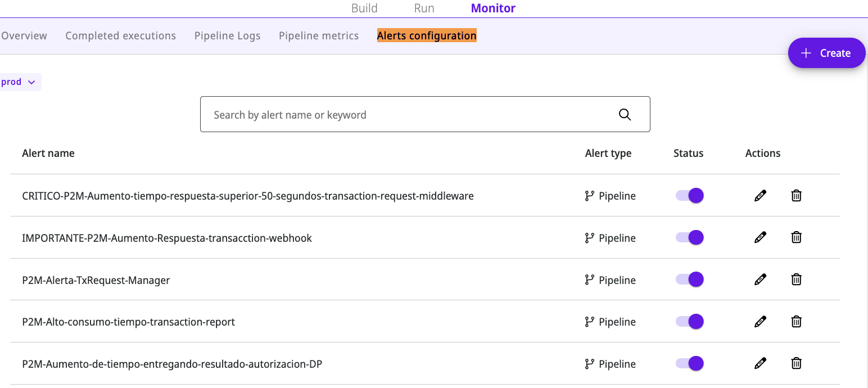868x388 pixels.
Task: Delete the P2M-Alerta-TxRequest-Manager alert
Action: click(796, 279)
